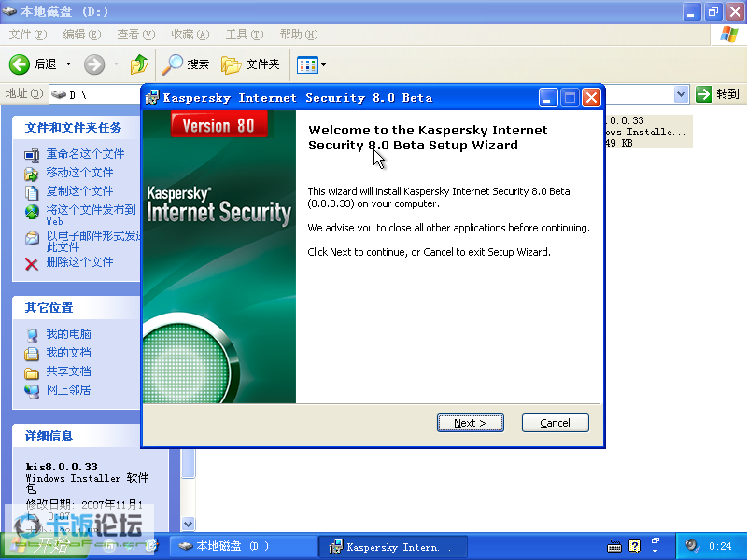This screenshot has height=560, width=747.
Task: Click the Network Places icon in 其它位置
Action: click(x=32, y=391)
